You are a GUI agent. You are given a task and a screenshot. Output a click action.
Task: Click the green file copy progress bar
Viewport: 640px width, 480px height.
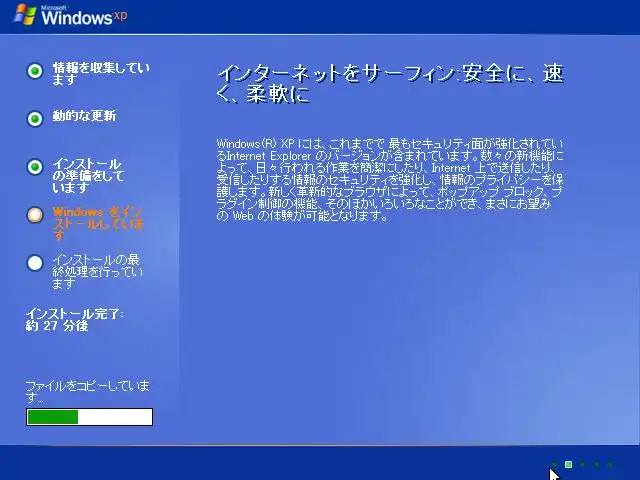pos(89,417)
